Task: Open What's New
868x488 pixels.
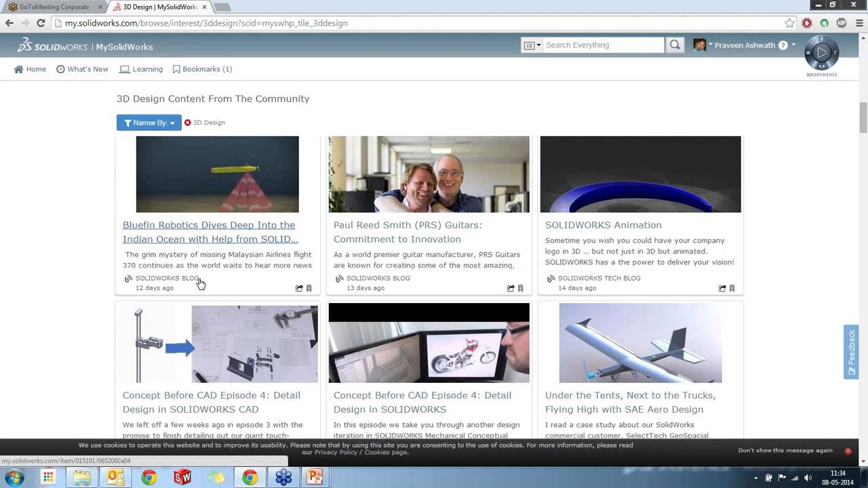Action: (x=82, y=69)
